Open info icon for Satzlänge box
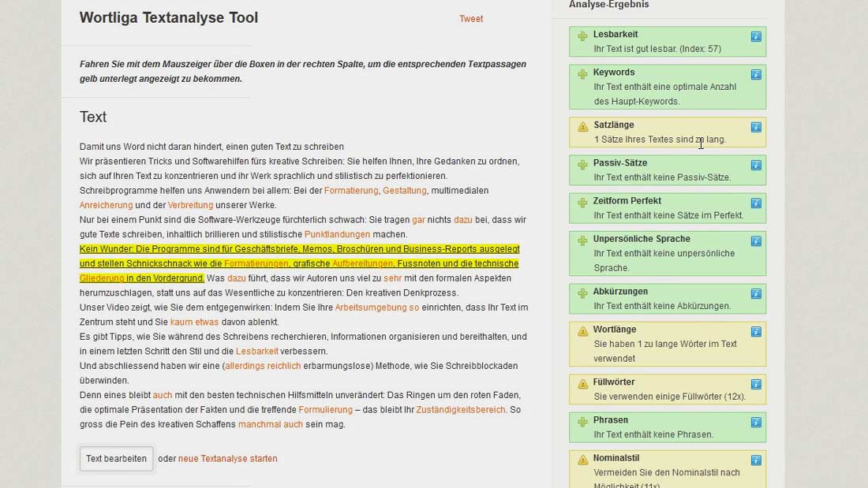The image size is (868, 488). (756, 127)
